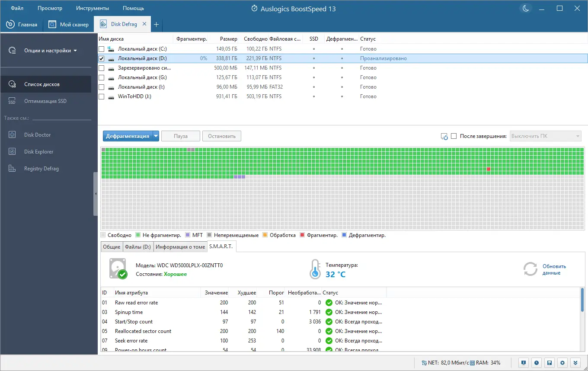Check the Локальный диск (G:) checkbox

tap(102, 77)
